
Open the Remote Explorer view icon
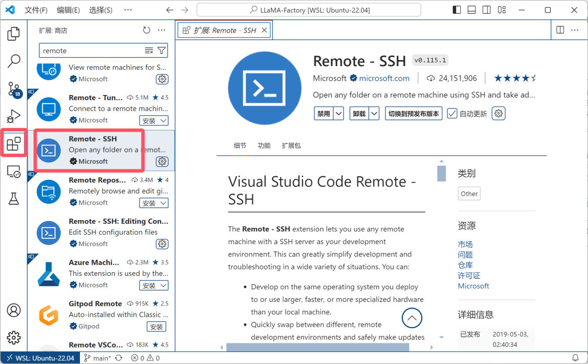click(14, 172)
